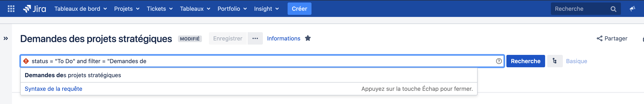
Task: Click the Créer button
Action: 299,9
